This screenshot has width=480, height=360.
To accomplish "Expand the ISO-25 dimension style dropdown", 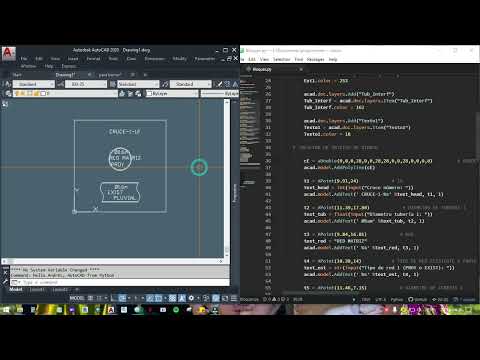I will click(104, 84).
